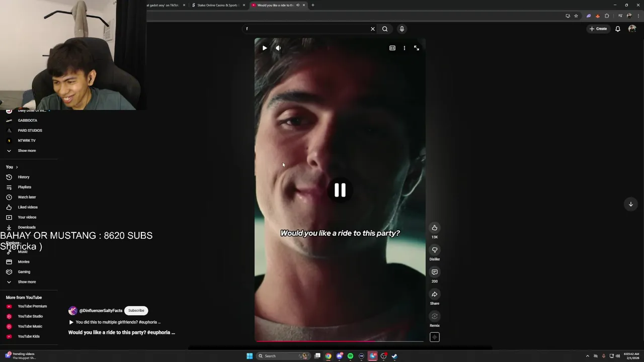The image size is (644, 362).
Task: Open YouTube notifications bell
Action: pyautogui.click(x=618, y=29)
